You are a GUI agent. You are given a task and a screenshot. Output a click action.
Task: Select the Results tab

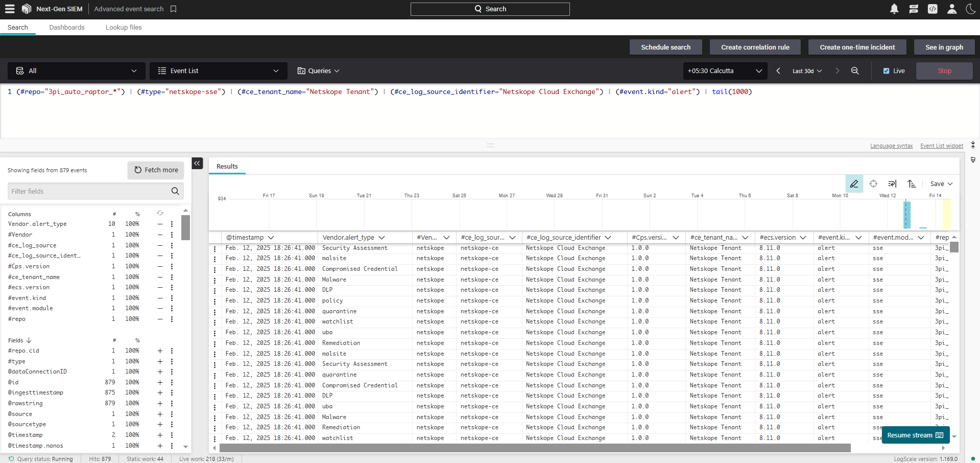point(227,166)
